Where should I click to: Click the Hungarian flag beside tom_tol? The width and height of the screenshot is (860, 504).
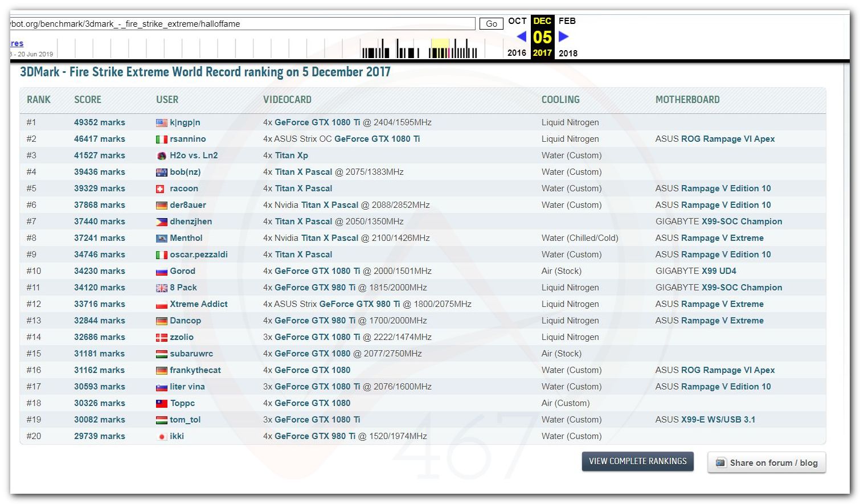point(162,420)
